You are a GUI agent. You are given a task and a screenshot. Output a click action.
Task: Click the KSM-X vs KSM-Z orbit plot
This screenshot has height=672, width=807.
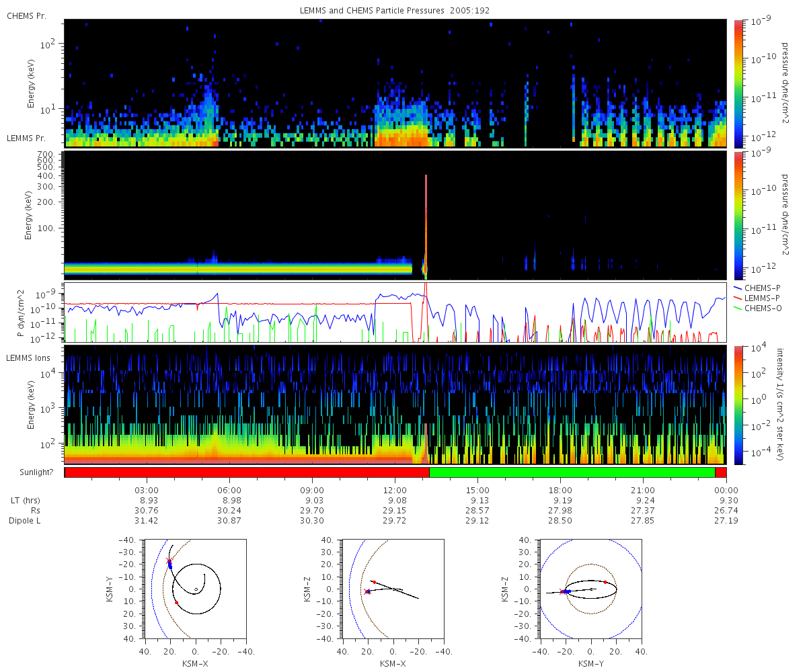click(x=393, y=588)
